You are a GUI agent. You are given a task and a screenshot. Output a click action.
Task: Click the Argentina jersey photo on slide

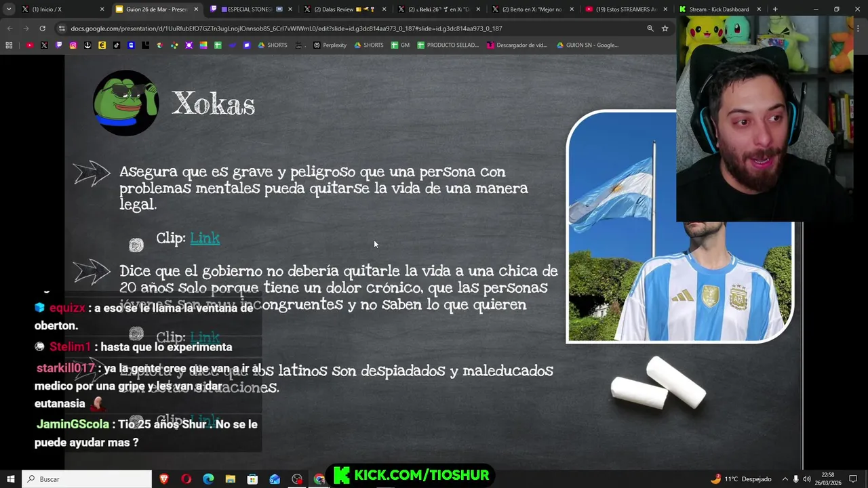680,227
